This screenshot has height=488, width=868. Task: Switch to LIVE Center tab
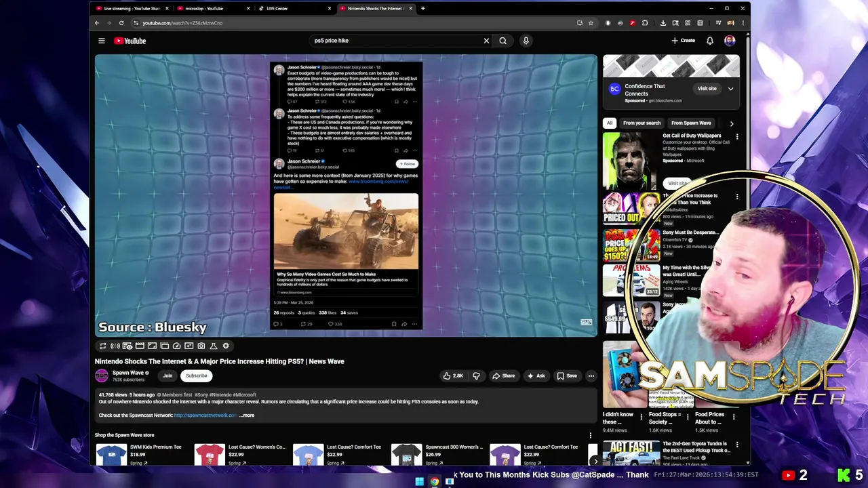point(293,9)
